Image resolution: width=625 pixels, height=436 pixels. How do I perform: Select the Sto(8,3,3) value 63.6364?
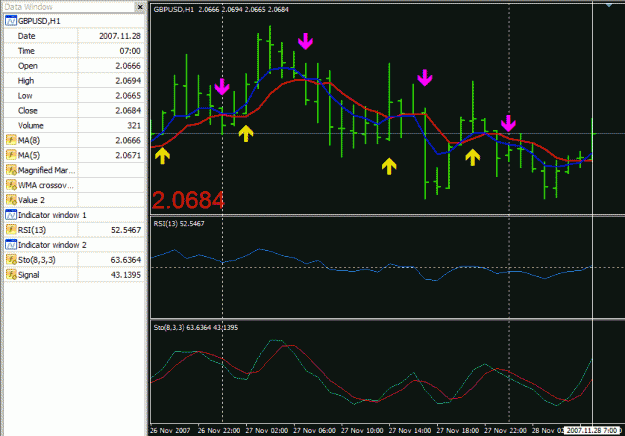[x=126, y=260]
